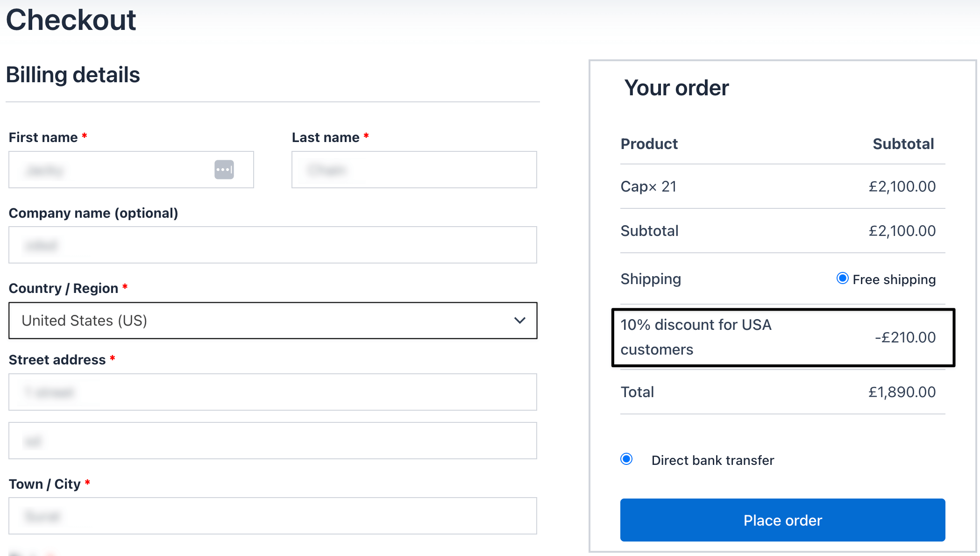Click the highlighted 10% discount for USA customers row

click(x=782, y=337)
